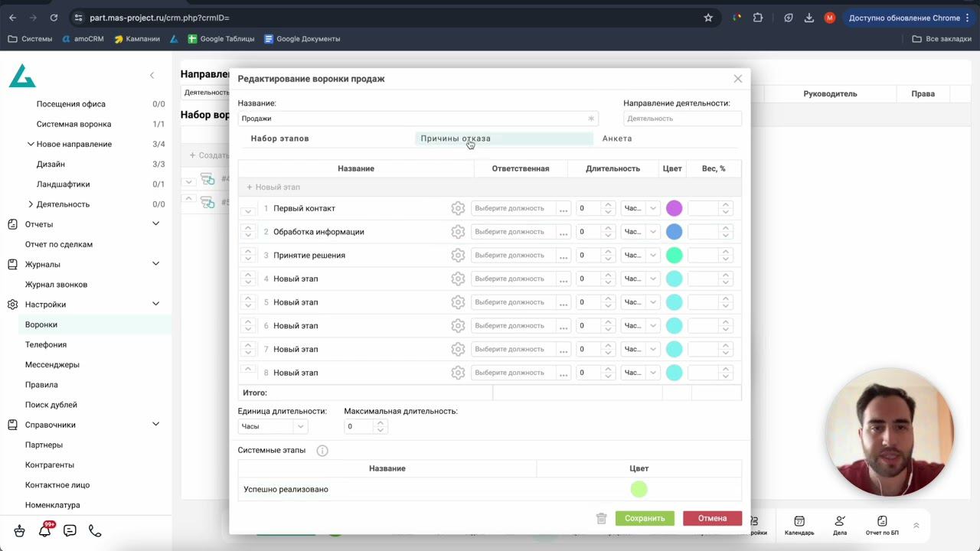Viewport: 980px width, 551px height.
Task: Open Отчет по БП in bottom toolbar
Action: coord(882,526)
